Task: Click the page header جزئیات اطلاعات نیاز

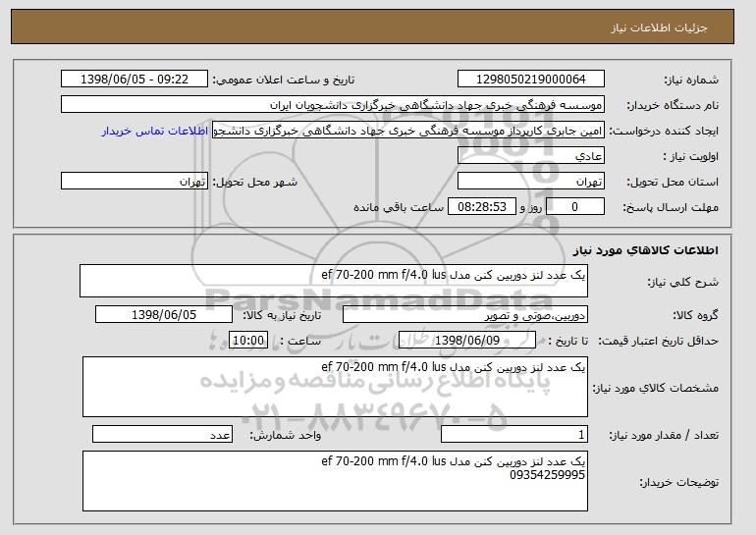Action: [659, 27]
